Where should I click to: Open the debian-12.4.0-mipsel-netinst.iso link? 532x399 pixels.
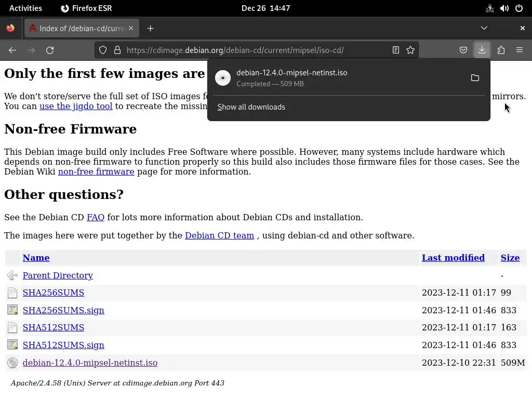[x=90, y=363]
